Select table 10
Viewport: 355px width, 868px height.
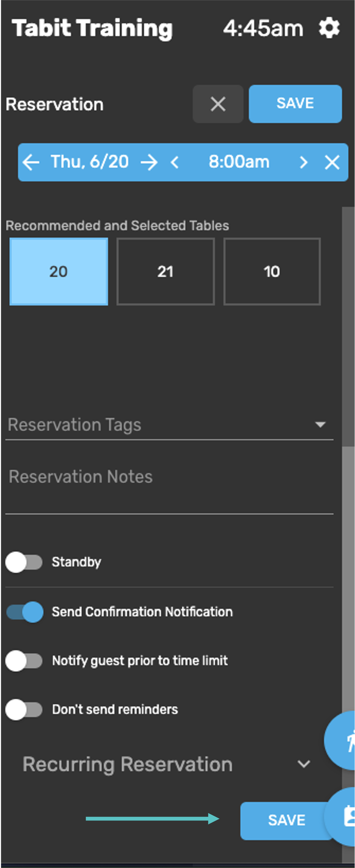pyautogui.click(x=272, y=272)
